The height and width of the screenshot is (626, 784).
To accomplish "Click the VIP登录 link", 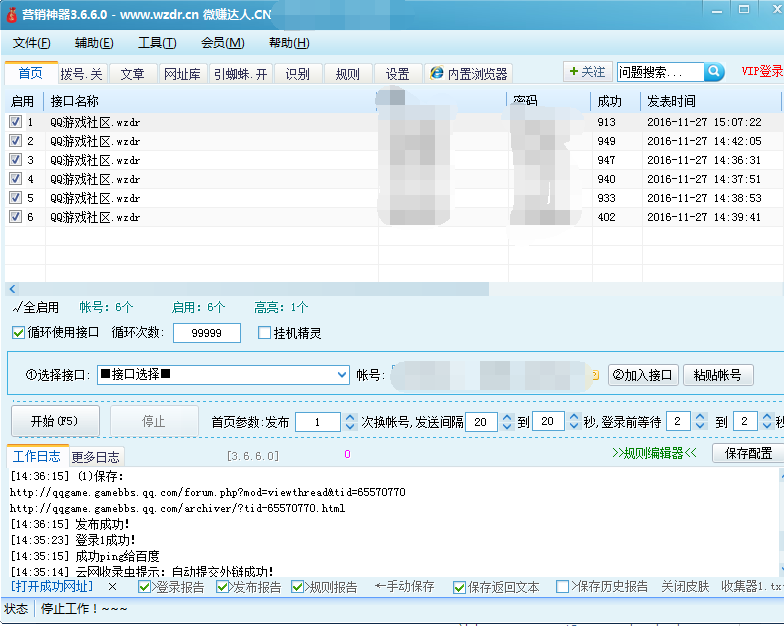I will [x=762, y=71].
